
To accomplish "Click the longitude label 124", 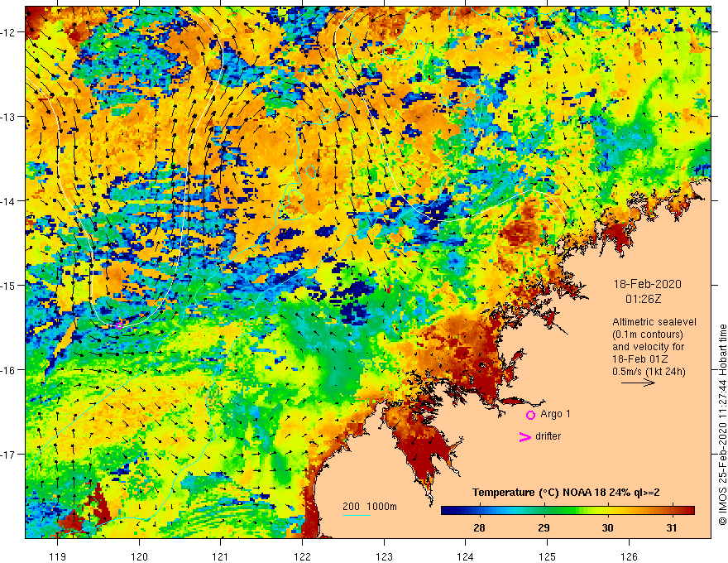I will coord(465,556).
